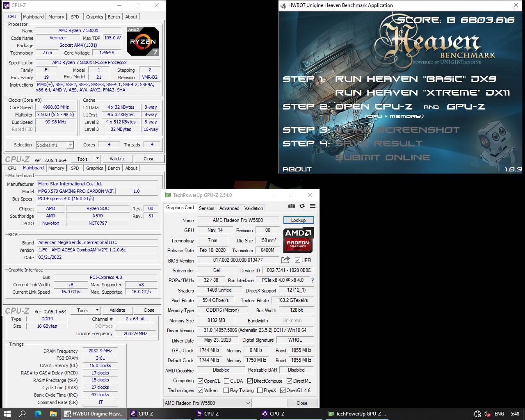Click the network globe icon in system tray
The width and height of the screenshot is (525, 420).
pyautogui.click(x=477, y=414)
